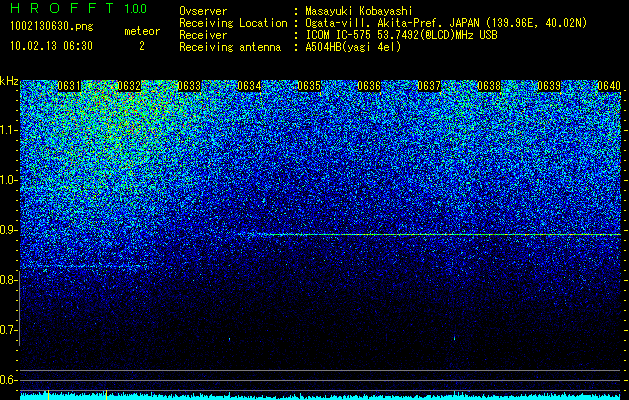The height and width of the screenshot is (400, 629).
Task: Click the Receiving Location label
Action: click(x=233, y=23)
